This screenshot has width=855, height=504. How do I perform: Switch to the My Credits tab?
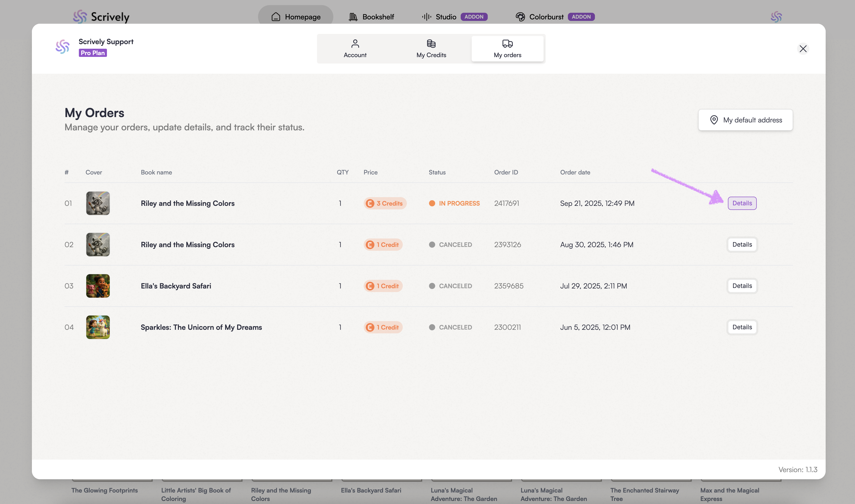tap(431, 48)
